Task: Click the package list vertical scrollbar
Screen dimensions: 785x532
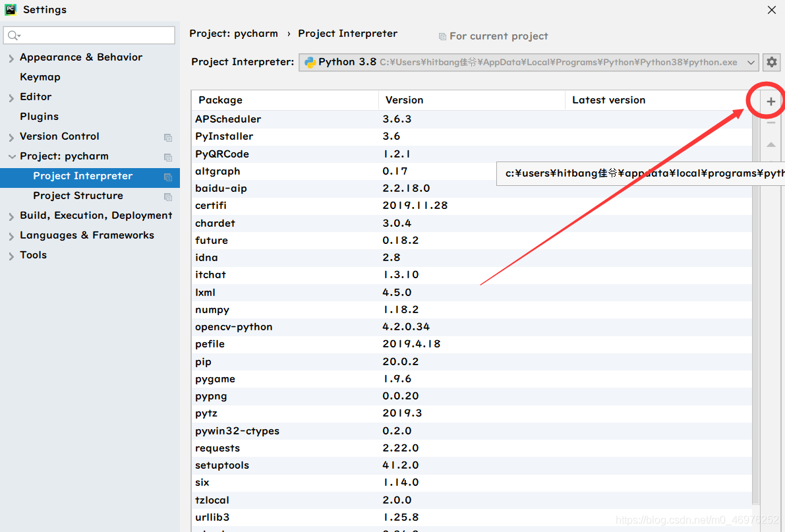Action: coord(756,307)
